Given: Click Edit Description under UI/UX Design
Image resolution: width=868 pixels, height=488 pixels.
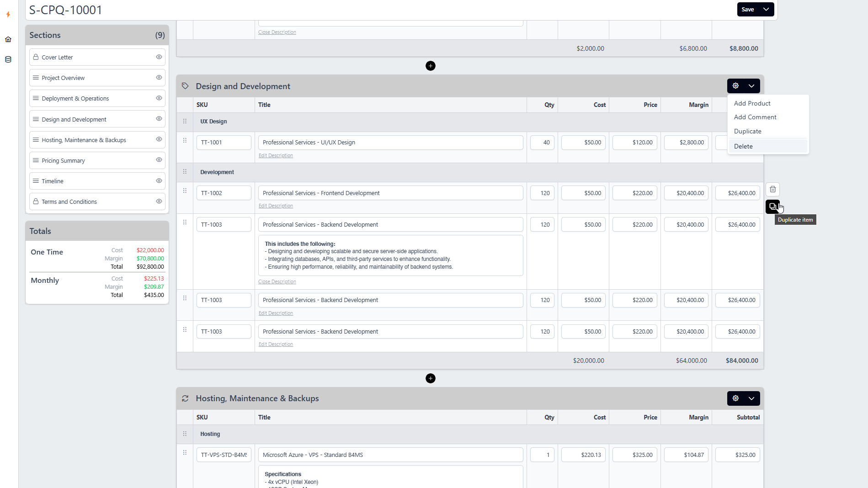Looking at the screenshot, I should coord(276,156).
